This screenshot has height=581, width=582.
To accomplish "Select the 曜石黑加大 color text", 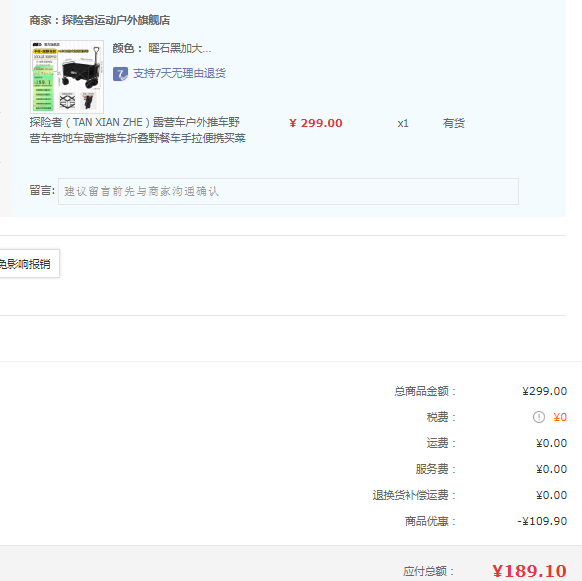I will pyautogui.click(x=180, y=48).
